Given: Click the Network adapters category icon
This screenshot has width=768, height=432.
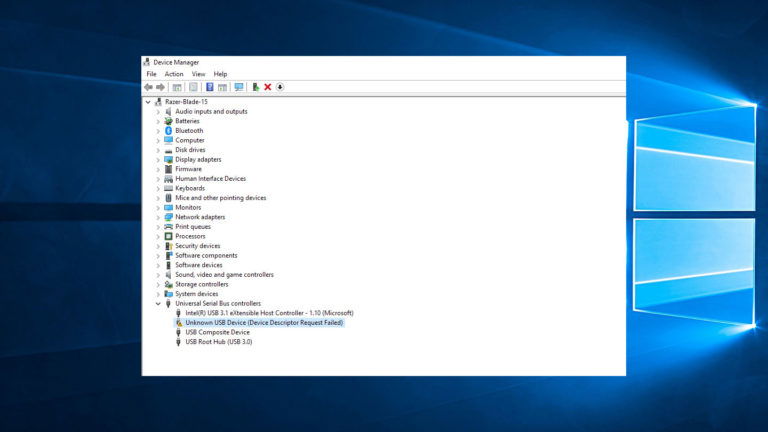Looking at the screenshot, I should 168,217.
